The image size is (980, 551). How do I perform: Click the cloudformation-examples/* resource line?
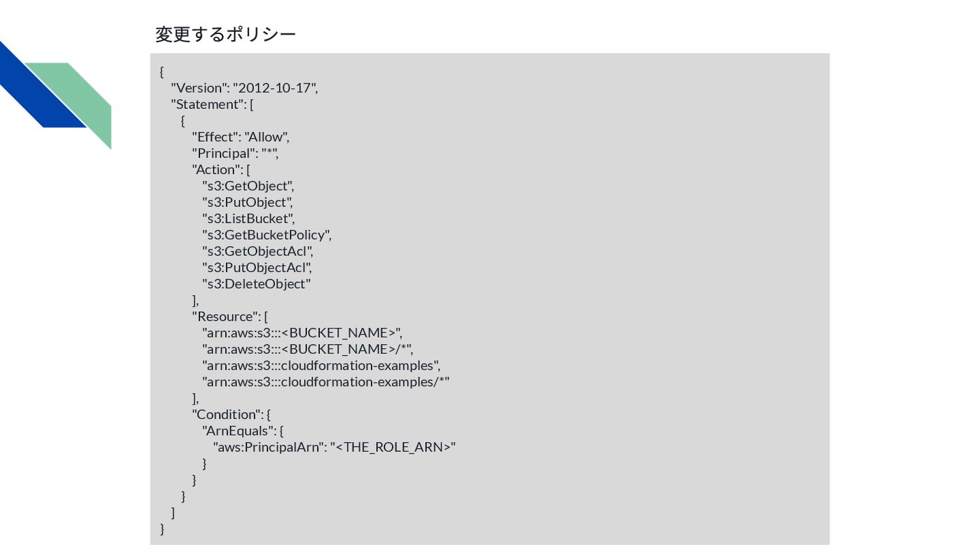click(x=326, y=382)
